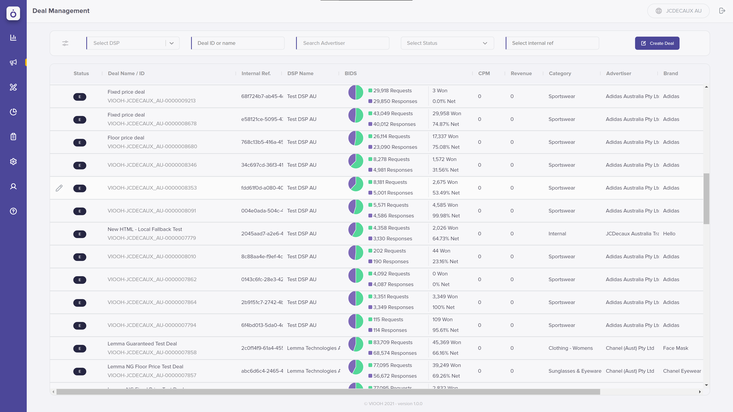The width and height of the screenshot is (733, 412).
Task: Toggle status pill for New HTML Local Fallback Test
Action: pos(79,234)
